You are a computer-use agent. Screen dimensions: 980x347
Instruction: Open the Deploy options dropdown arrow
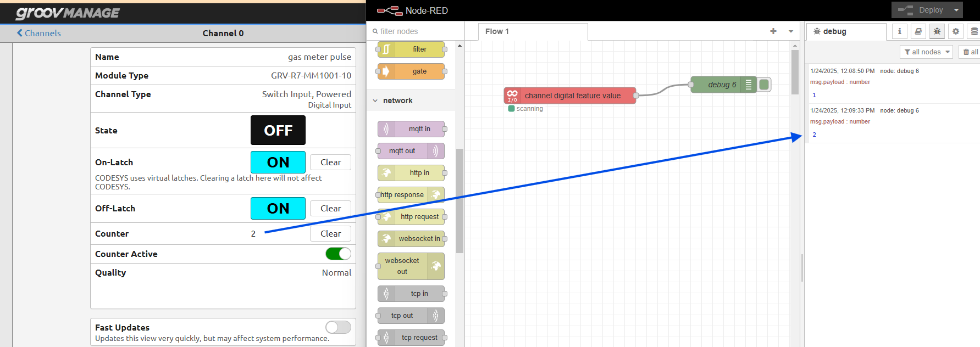pos(956,10)
